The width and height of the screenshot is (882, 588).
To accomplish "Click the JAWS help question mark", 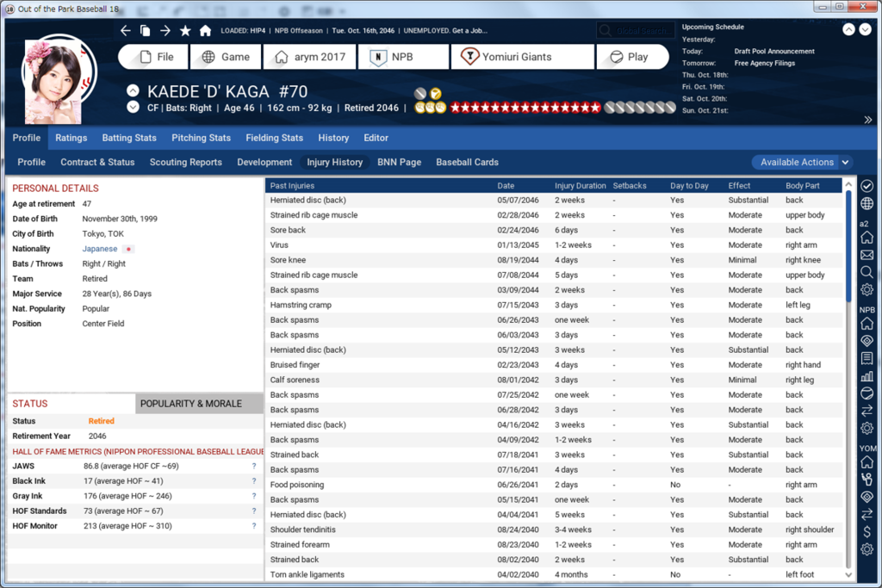I will tap(254, 466).
